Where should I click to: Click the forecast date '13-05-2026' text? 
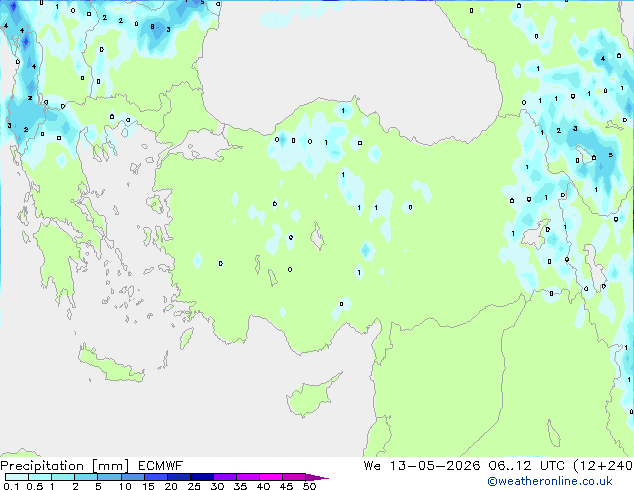[x=435, y=466]
